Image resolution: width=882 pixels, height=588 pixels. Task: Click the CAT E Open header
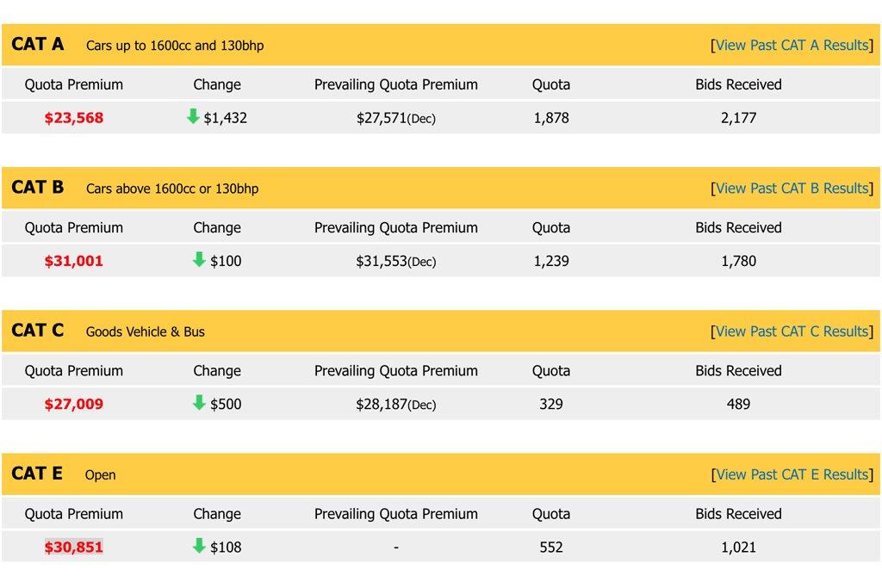point(100,474)
